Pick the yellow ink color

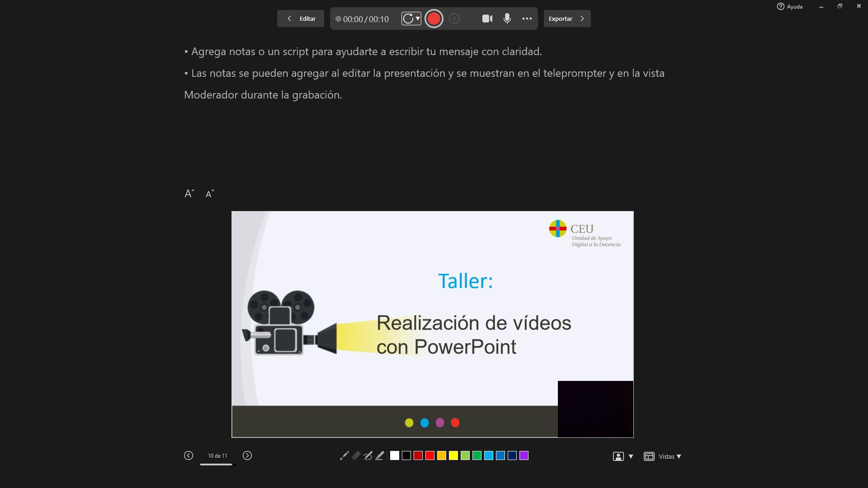click(x=453, y=455)
